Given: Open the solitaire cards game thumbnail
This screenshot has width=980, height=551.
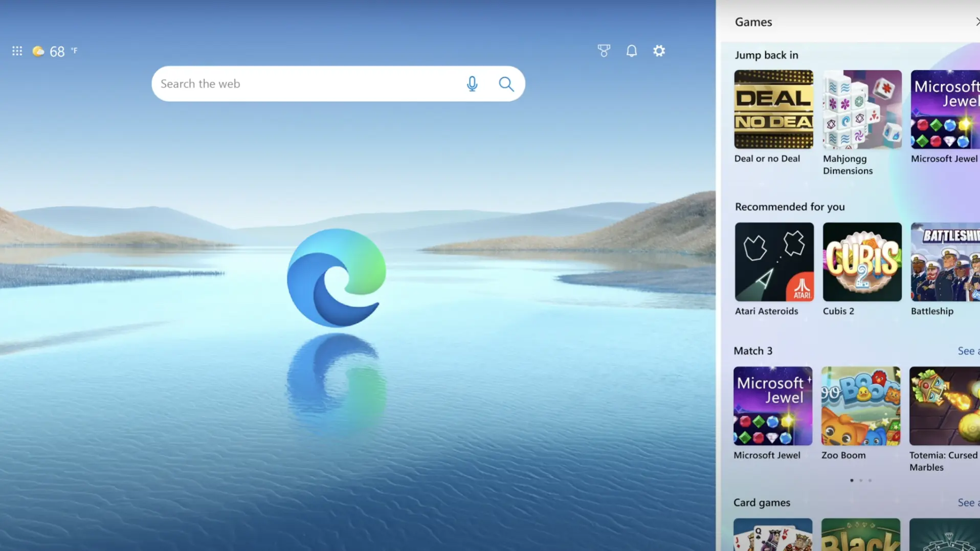Looking at the screenshot, I should (773, 535).
